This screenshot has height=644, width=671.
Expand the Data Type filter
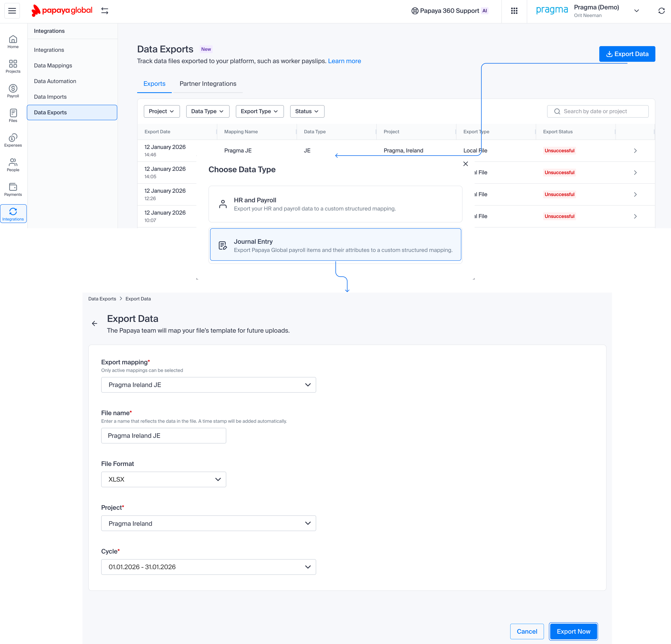(x=208, y=111)
